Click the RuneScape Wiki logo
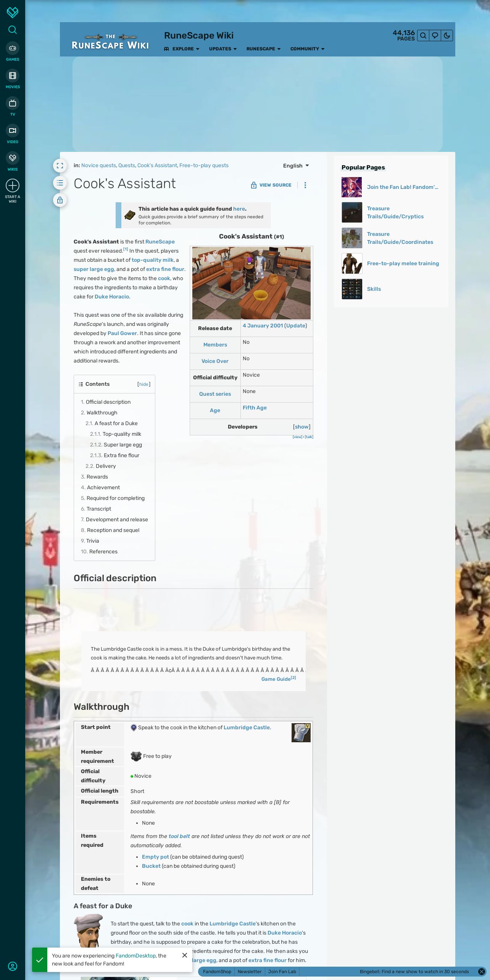 click(110, 42)
